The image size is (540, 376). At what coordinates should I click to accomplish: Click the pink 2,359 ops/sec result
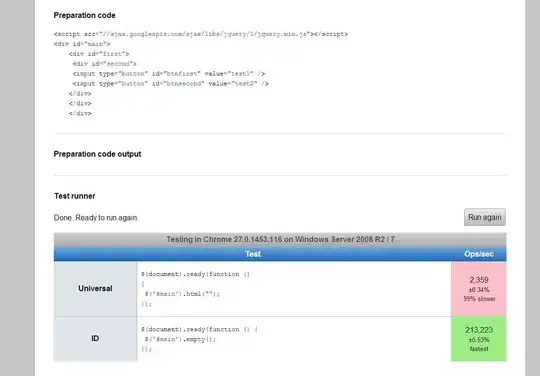pos(479,289)
